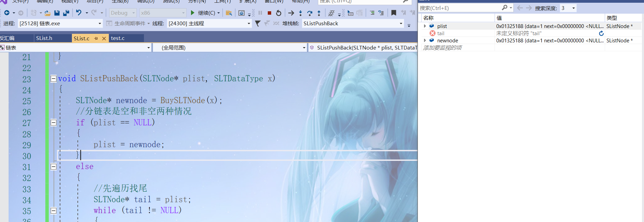Close the SList.c tab
Viewport: 644px width, 222px height.
pos(104,38)
